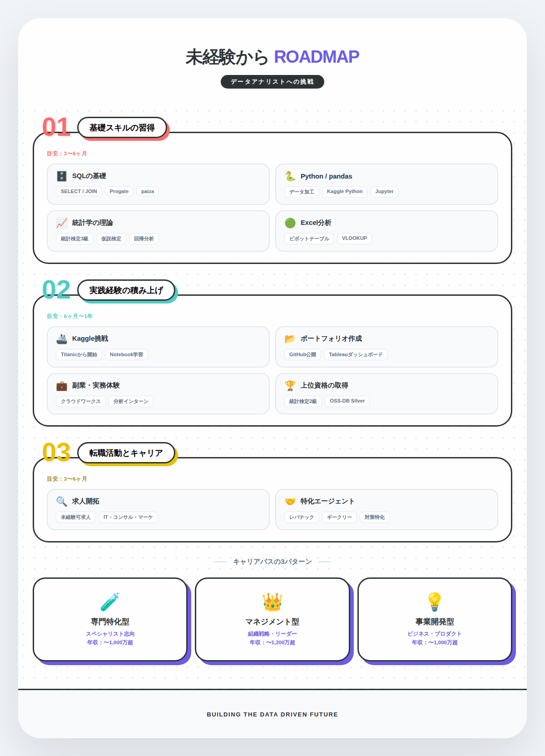Image resolution: width=545 pixels, height=756 pixels.
Task: Click the 分析インターン tag
Action: point(131,401)
